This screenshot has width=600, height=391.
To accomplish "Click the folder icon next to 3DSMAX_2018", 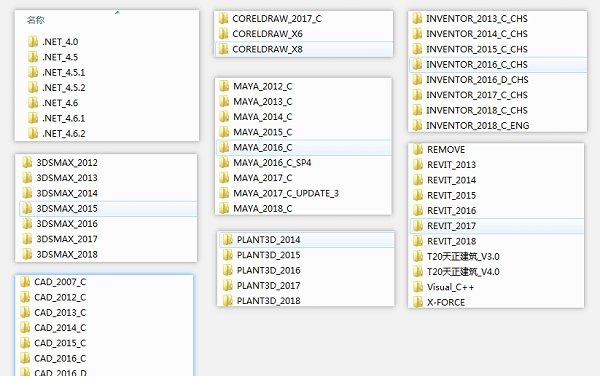I will [x=27, y=254].
